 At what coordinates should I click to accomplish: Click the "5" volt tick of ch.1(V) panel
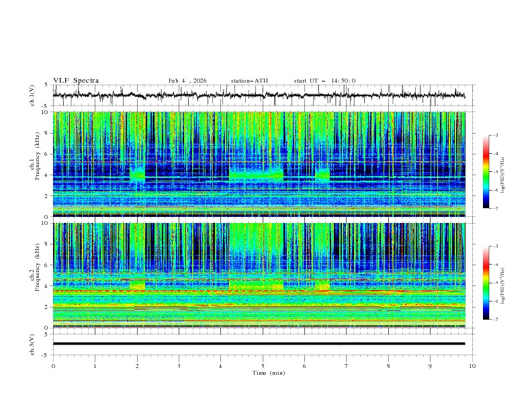click(47, 85)
